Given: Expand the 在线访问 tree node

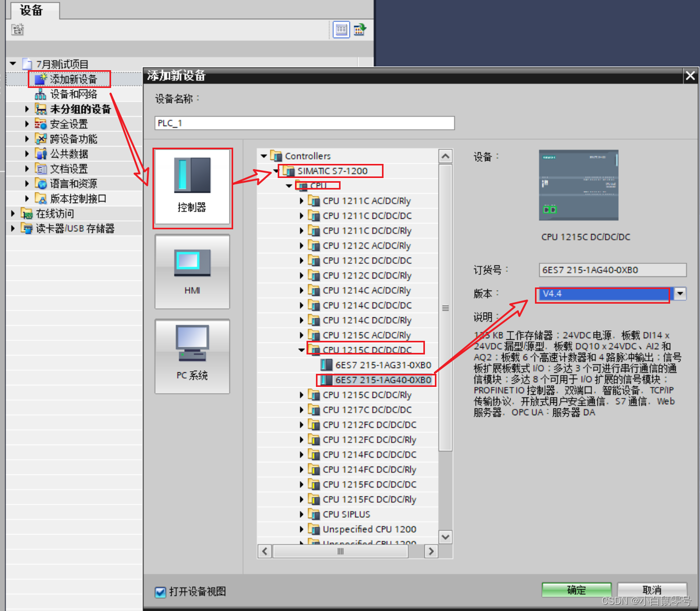Looking at the screenshot, I should pyautogui.click(x=13, y=214).
